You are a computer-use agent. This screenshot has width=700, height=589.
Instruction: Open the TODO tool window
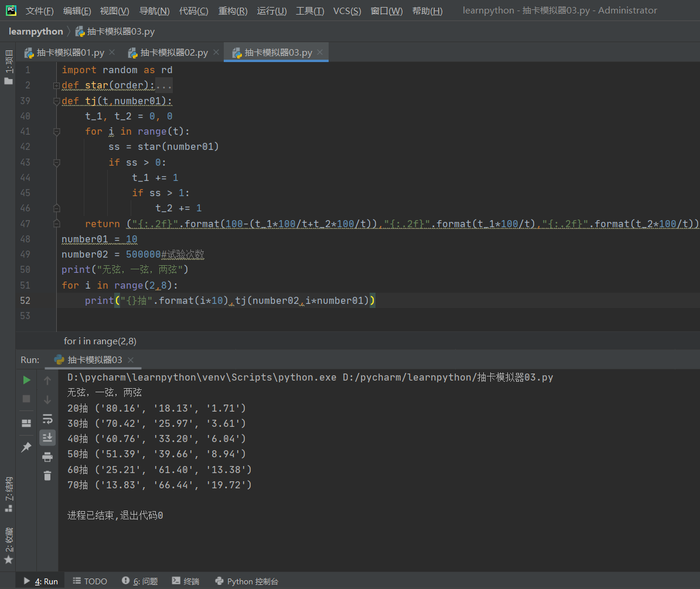click(90, 581)
